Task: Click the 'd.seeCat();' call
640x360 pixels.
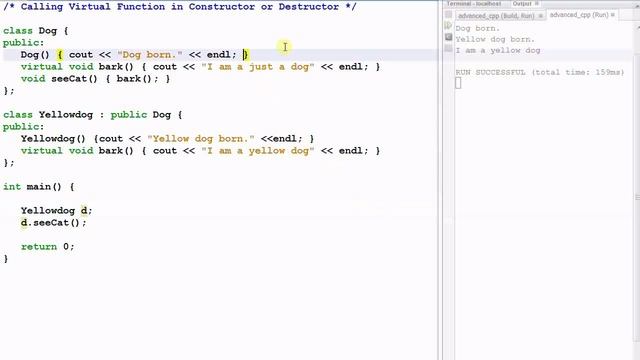Action: click(53, 223)
